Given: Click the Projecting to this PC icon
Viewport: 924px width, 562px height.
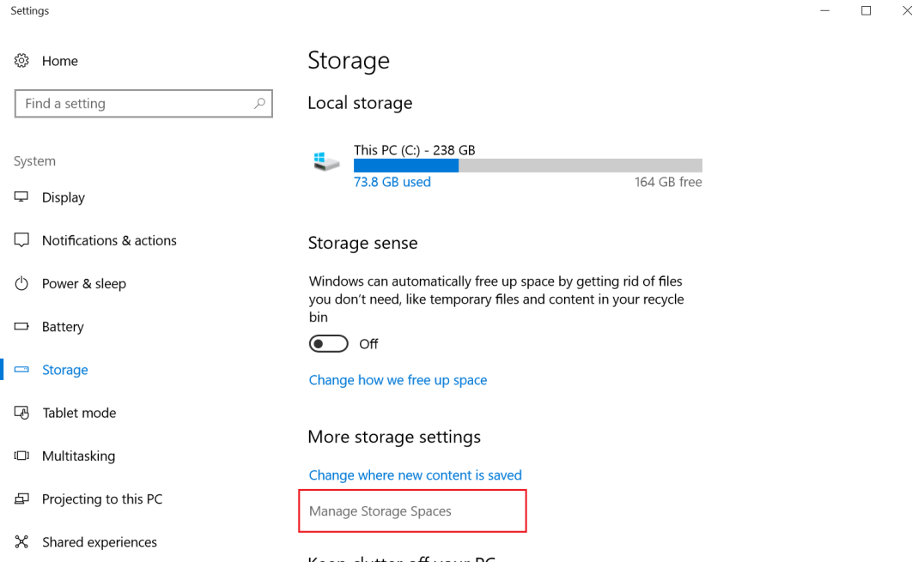Looking at the screenshot, I should (21, 499).
